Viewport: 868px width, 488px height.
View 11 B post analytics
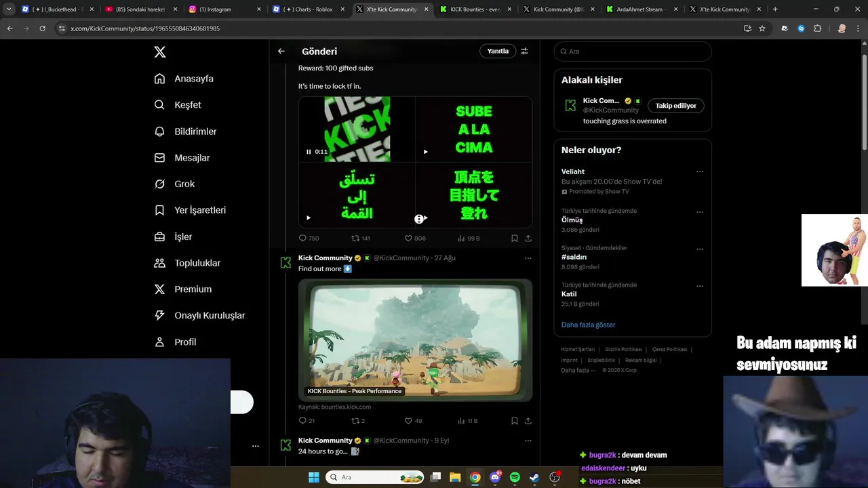click(x=468, y=421)
